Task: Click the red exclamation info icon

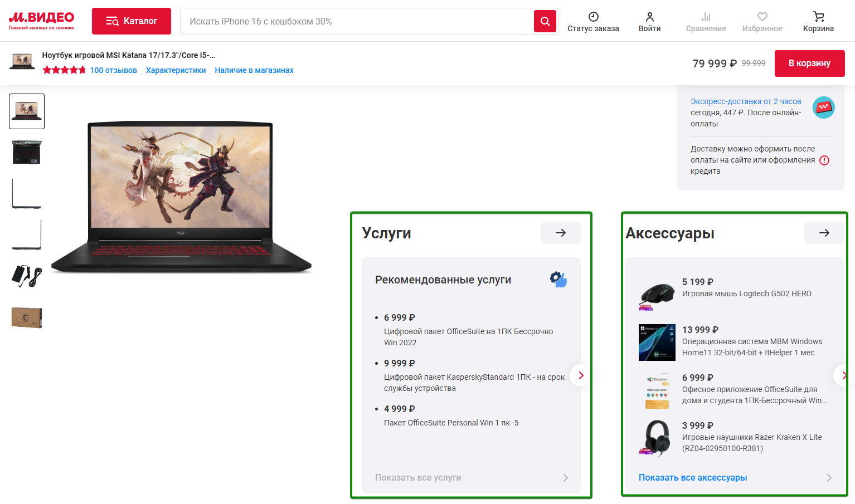Action: 824,160
